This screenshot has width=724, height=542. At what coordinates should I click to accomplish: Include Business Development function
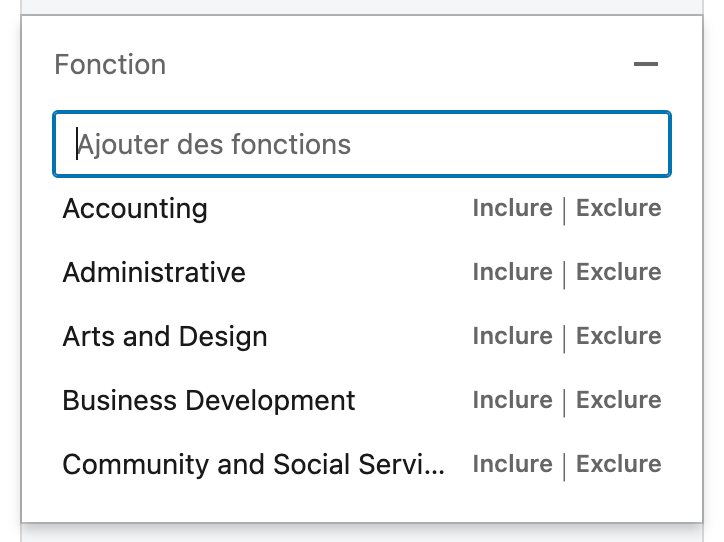[x=513, y=400]
